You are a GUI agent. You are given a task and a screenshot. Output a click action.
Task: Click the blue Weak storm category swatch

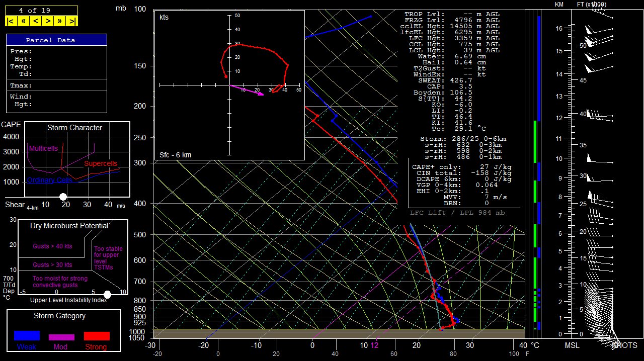(x=27, y=336)
